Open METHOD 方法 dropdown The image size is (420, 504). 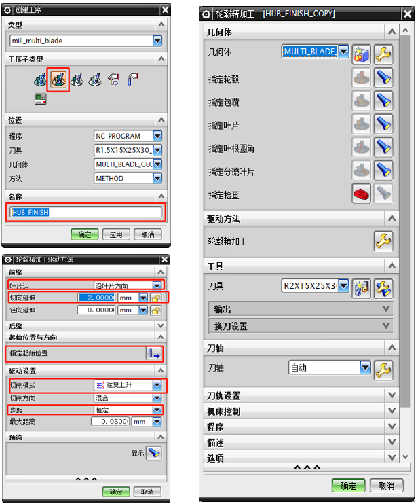pos(157,179)
